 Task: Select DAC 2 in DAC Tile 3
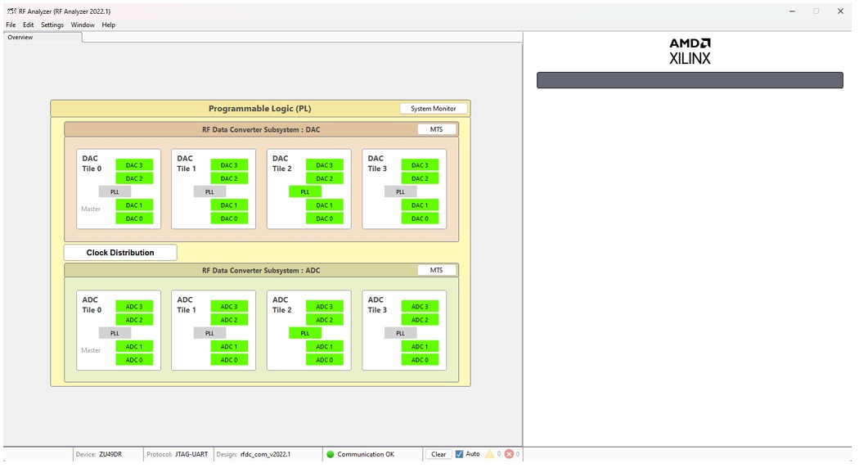tap(420, 178)
